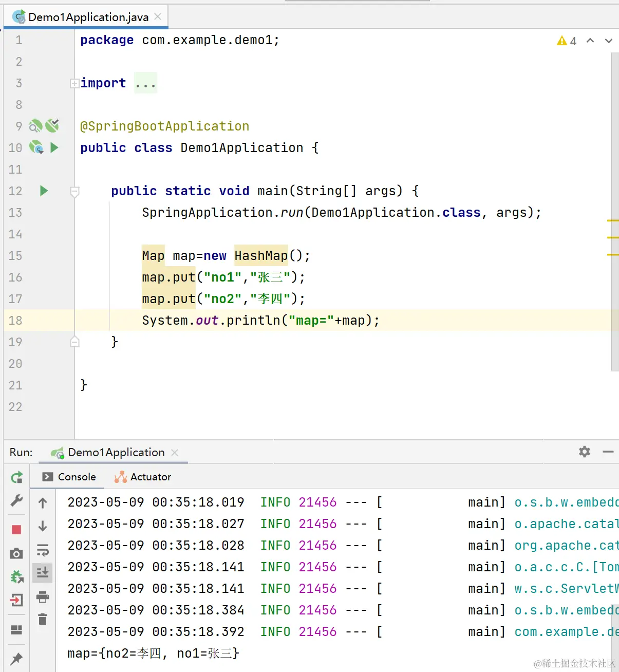Click the highlighted Map type on line 15

[153, 255]
